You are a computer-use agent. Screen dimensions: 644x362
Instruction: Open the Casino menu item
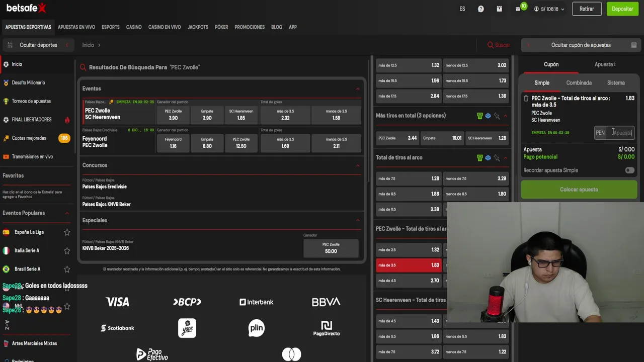134,27
